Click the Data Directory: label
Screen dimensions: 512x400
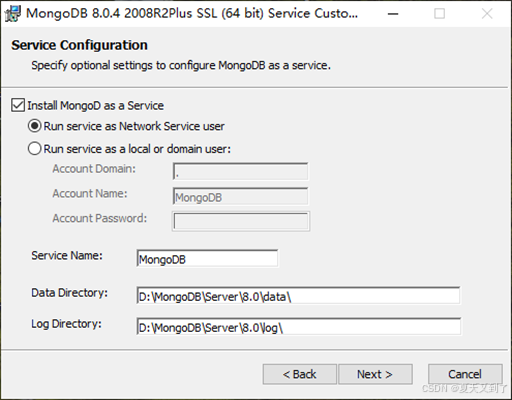click(69, 293)
